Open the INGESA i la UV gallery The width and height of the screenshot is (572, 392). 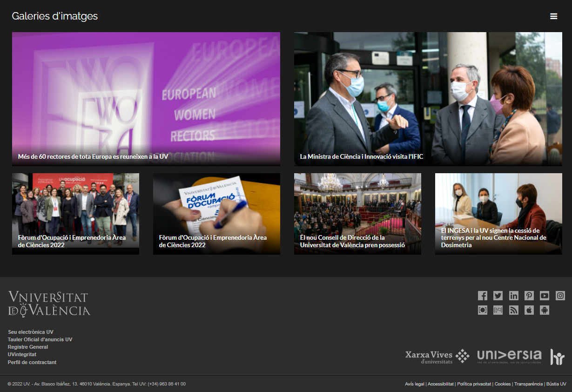click(x=498, y=214)
